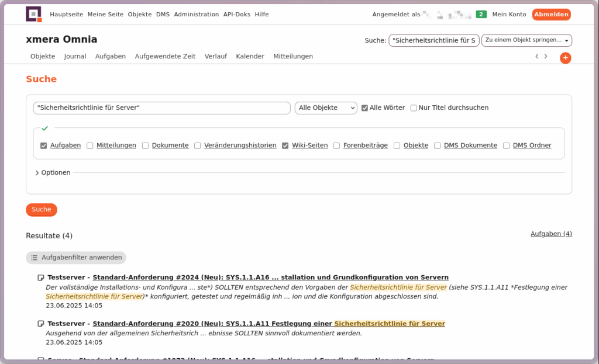Image resolution: width=599 pixels, height=364 pixels.
Task: Click the green notification badge showing 2
Action: pyautogui.click(x=481, y=15)
